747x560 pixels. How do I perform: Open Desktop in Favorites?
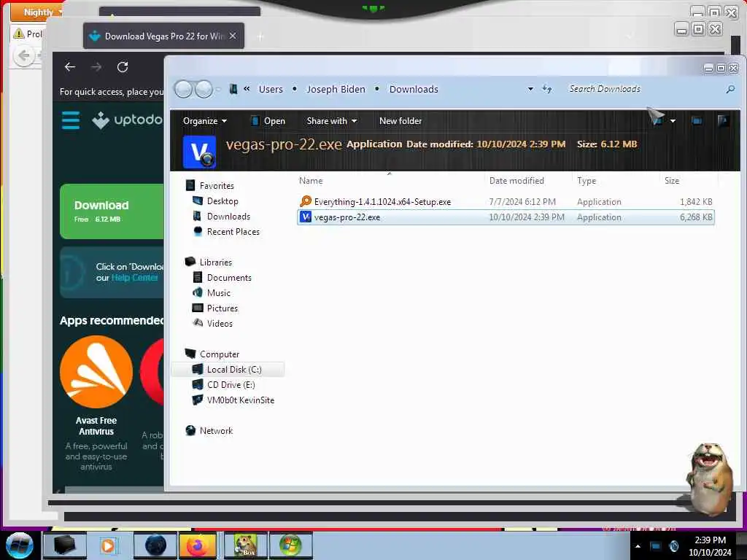pyautogui.click(x=222, y=201)
